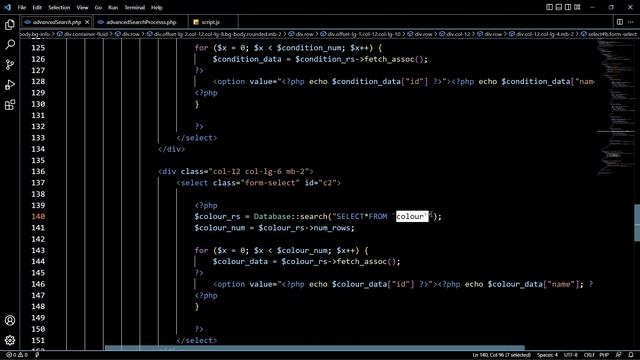
Task: Open the Help menu
Action: coord(157,7)
